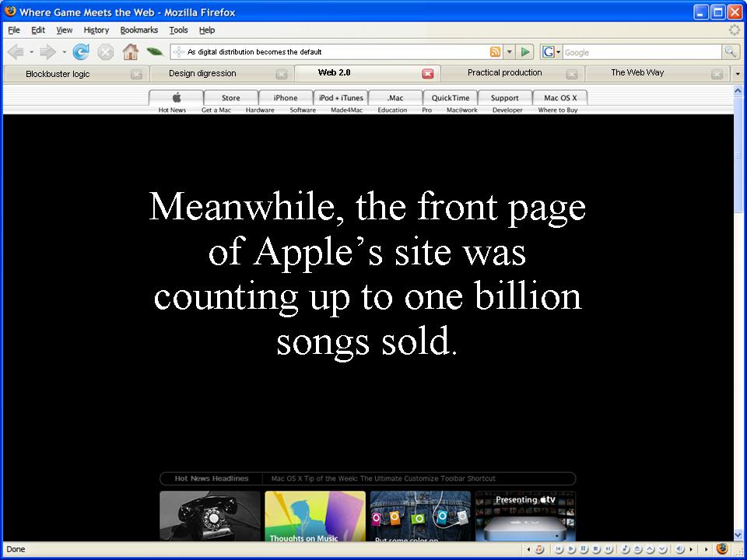Click Pause in status bar player

[584, 549]
